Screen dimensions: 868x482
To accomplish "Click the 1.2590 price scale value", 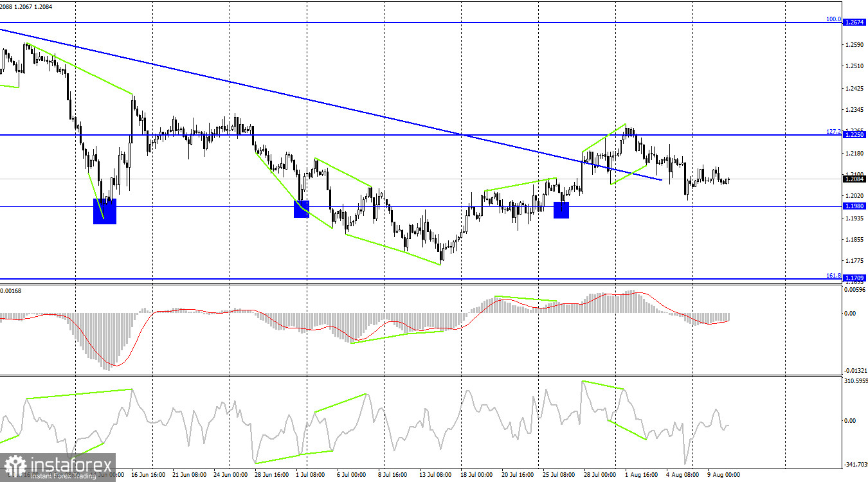I will (856, 45).
